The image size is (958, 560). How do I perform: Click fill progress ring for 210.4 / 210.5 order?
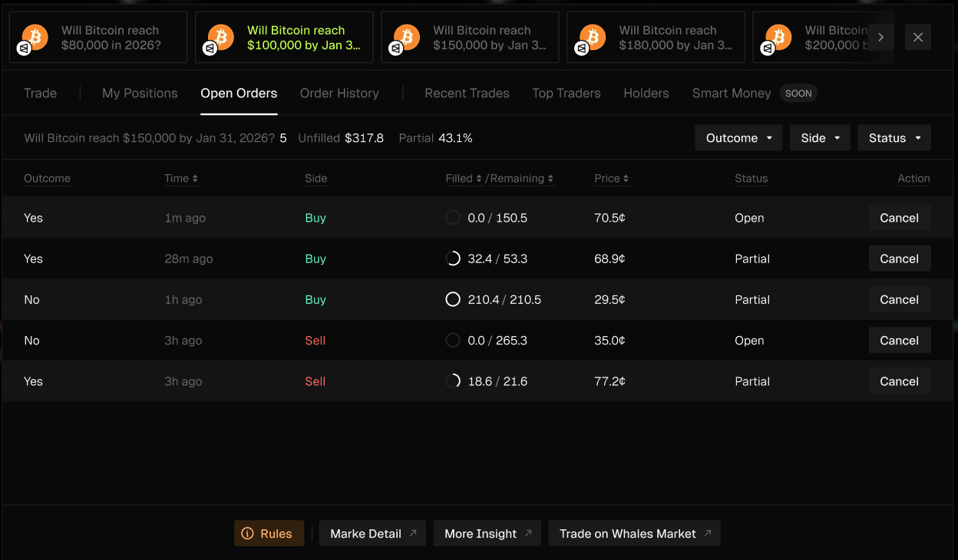pyautogui.click(x=453, y=300)
